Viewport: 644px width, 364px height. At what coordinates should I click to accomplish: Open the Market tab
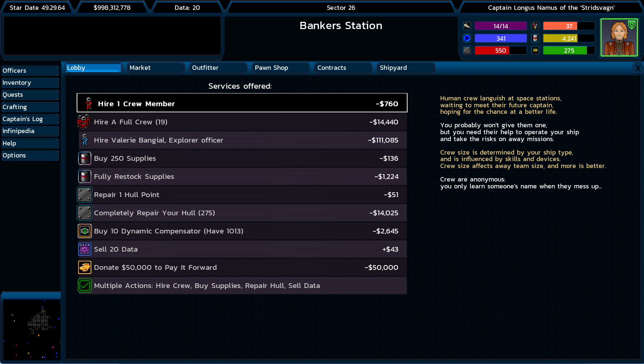click(x=156, y=68)
